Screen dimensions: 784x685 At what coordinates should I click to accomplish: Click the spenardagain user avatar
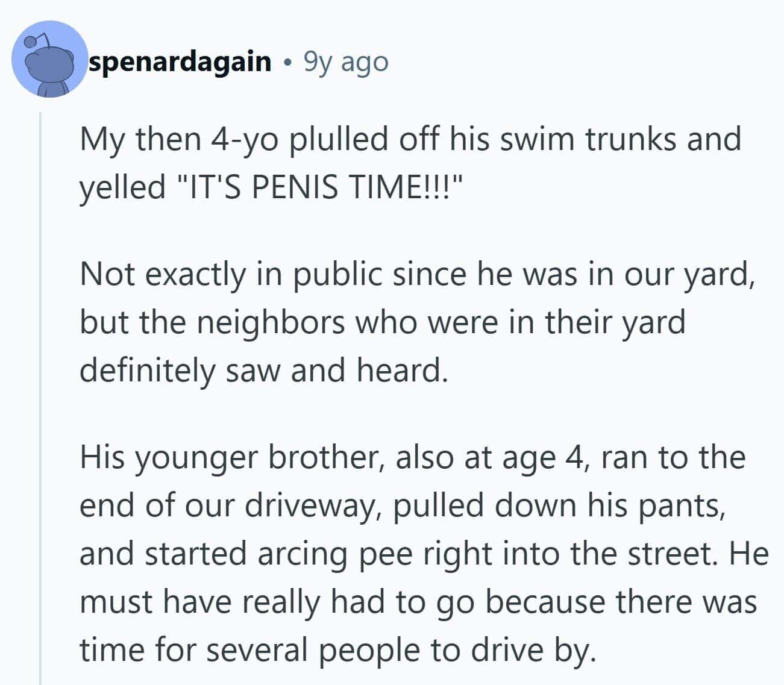coord(49,60)
